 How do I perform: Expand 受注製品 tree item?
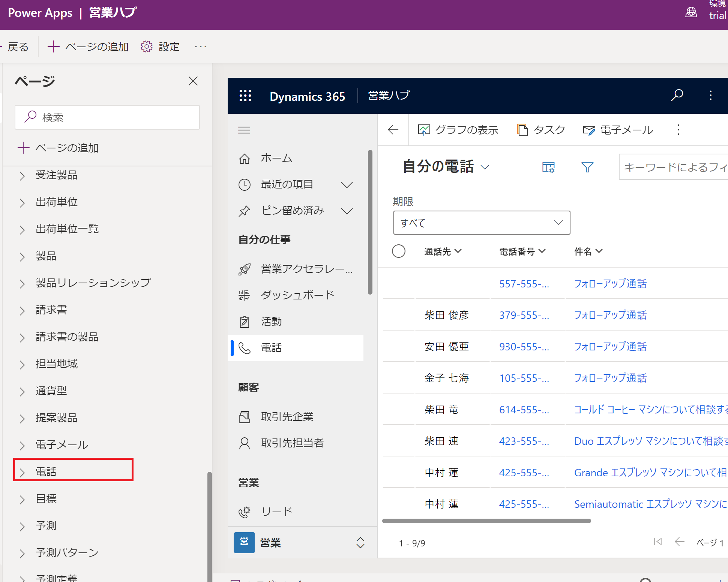tap(22, 175)
